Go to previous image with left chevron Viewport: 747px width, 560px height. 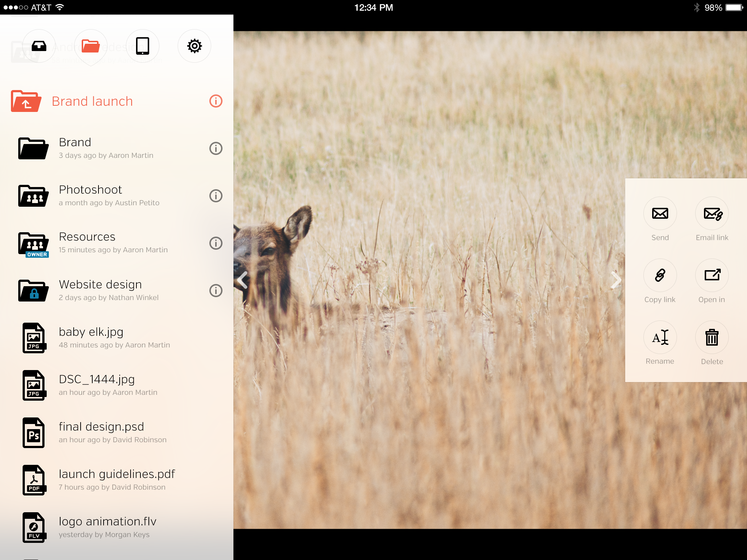coord(243,280)
